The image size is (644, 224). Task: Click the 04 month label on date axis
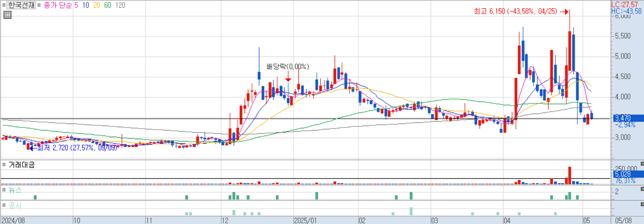tap(507, 220)
